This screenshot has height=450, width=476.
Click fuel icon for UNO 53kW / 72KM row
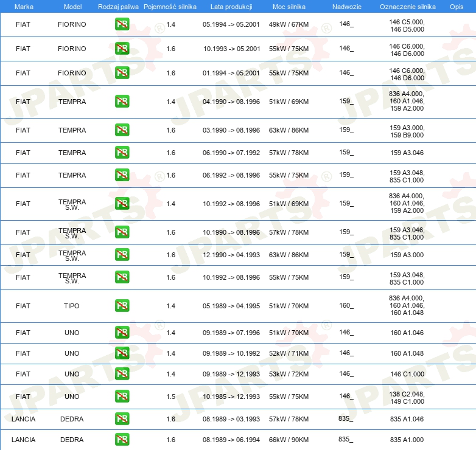(x=122, y=374)
